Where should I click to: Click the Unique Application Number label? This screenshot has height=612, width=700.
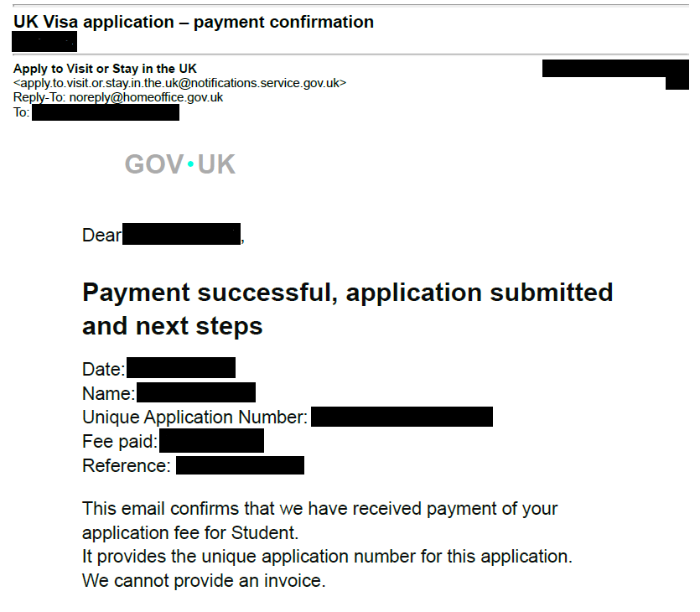(194, 418)
